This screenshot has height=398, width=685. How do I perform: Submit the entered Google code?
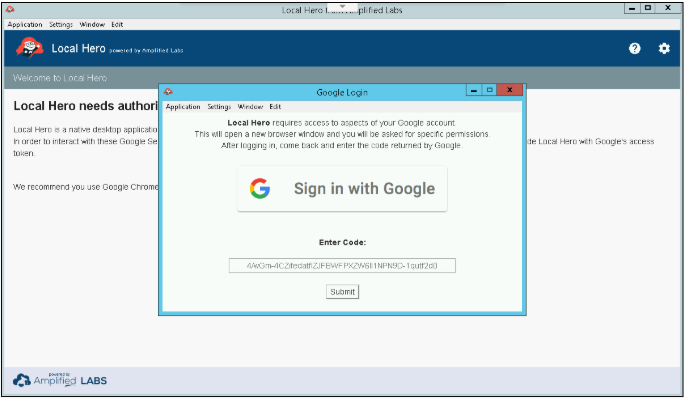342,292
